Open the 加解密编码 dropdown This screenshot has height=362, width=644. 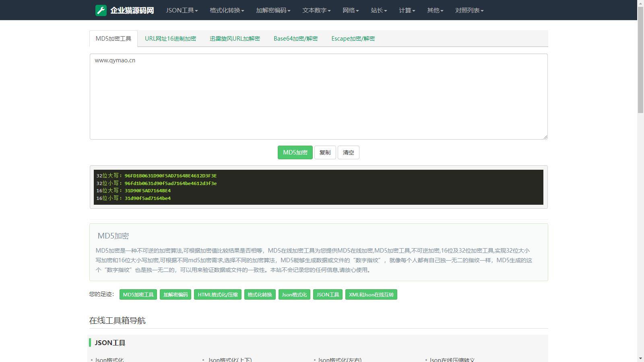(x=273, y=10)
